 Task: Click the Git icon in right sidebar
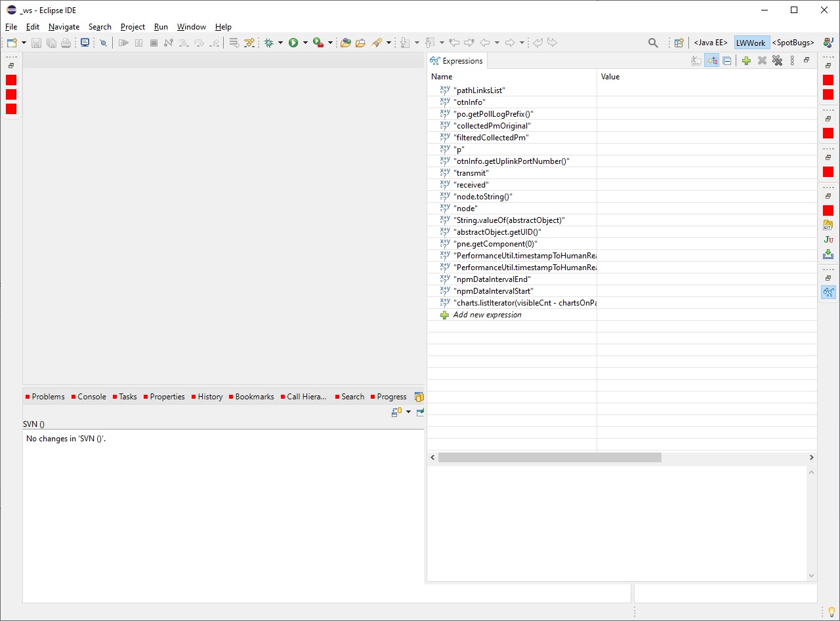click(828, 225)
